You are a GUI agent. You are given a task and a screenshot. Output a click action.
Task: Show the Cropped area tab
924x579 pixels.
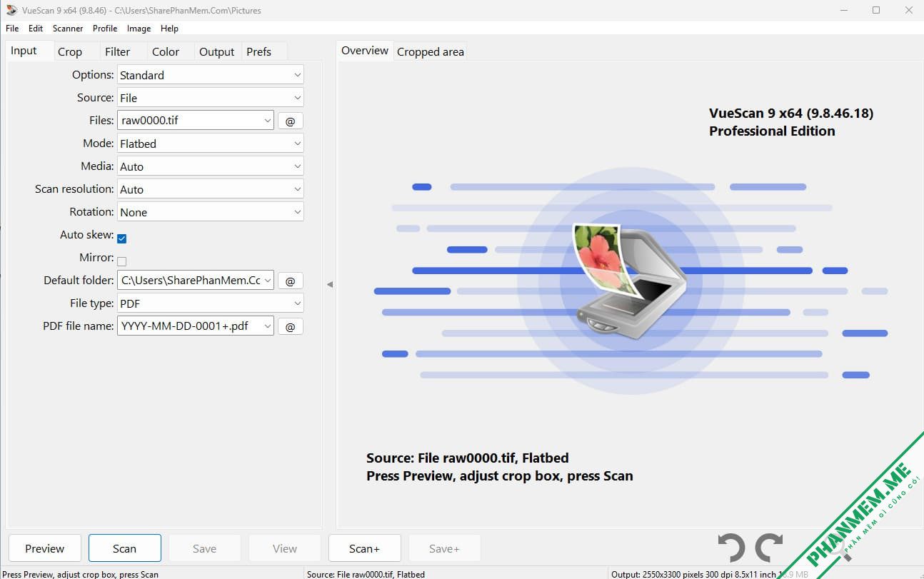tap(431, 51)
